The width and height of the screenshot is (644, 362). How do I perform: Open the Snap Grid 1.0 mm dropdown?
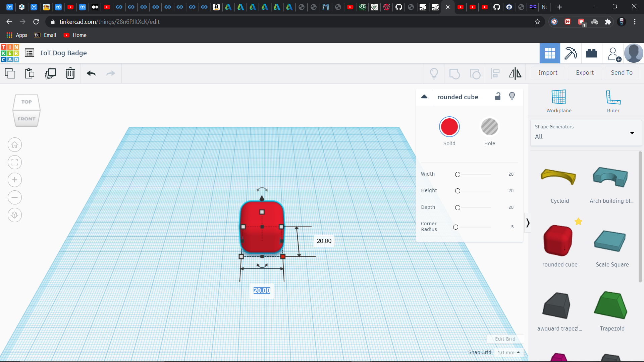(x=508, y=353)
